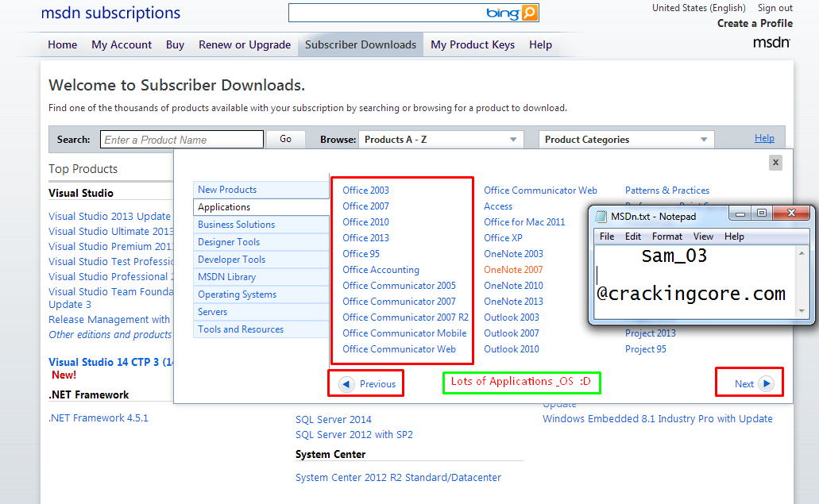Minimize the MSDn.txt Notepad window
The width and height of the screenshot is (819, 504).
[740, 214]
